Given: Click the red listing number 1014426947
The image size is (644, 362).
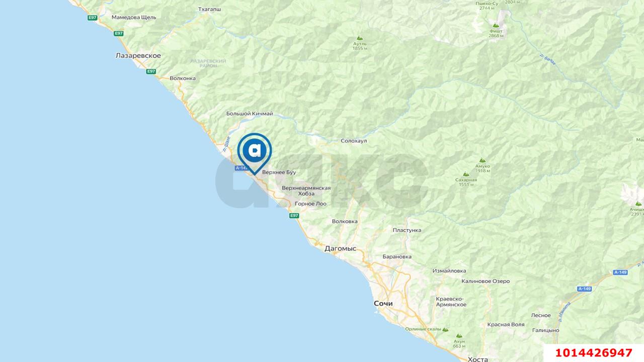Looking at the screenshot, I should pos(594,352).
